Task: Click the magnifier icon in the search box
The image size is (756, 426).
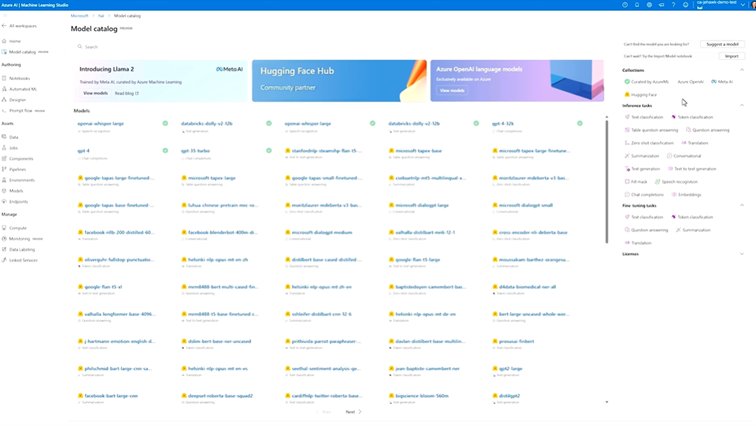Action: 80,47
